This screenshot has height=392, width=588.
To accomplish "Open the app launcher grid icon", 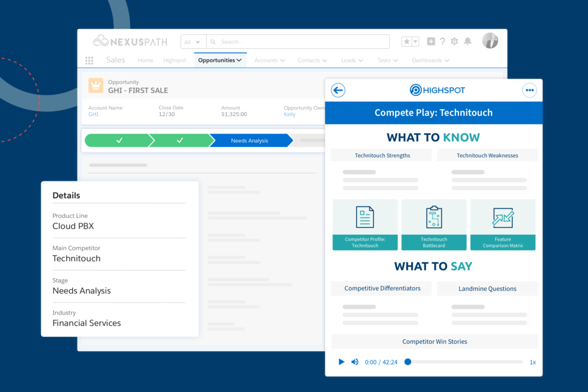I will click(x=89, y=60).
